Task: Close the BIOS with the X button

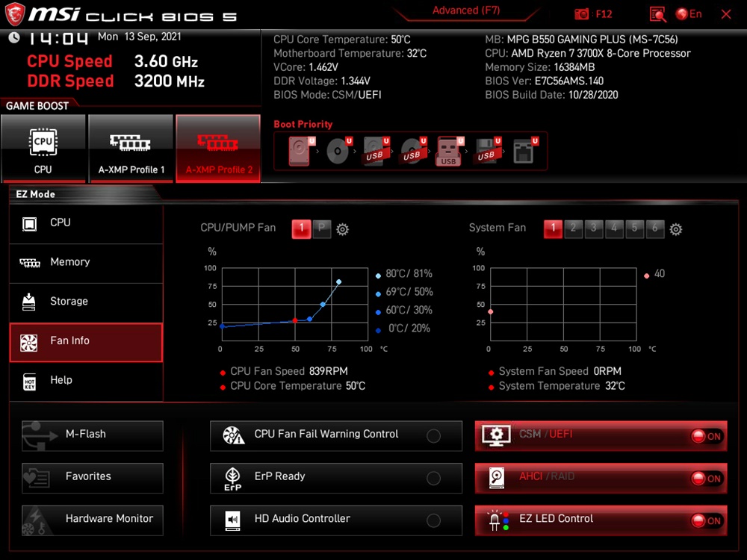Action: 726,14
